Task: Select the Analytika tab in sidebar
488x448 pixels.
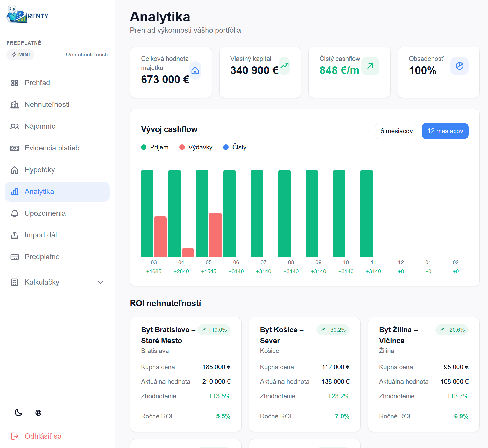Action: [39, 192]
